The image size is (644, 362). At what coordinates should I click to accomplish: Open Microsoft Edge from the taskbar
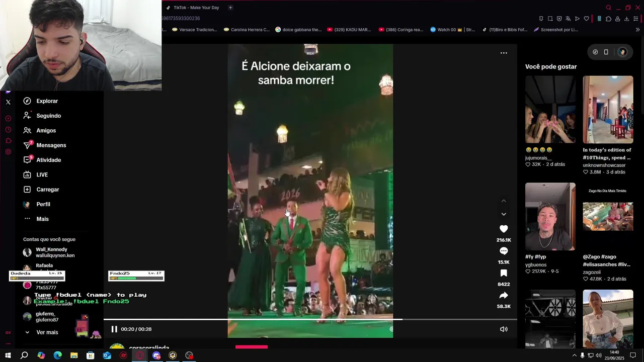57,355
